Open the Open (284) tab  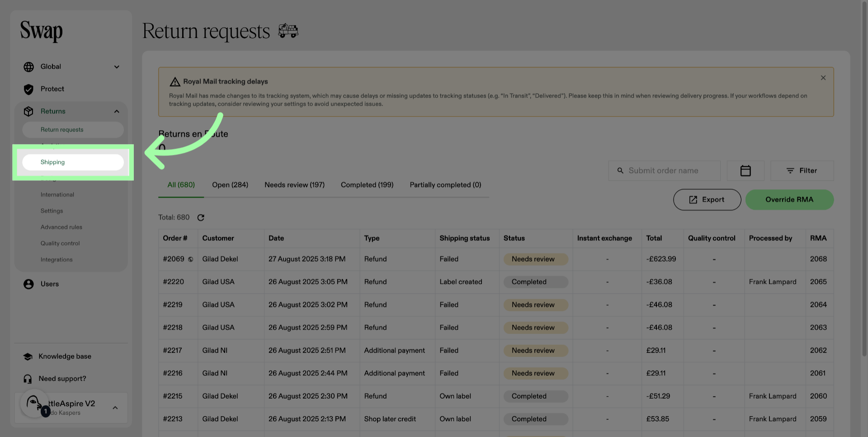tap(230, 185)
